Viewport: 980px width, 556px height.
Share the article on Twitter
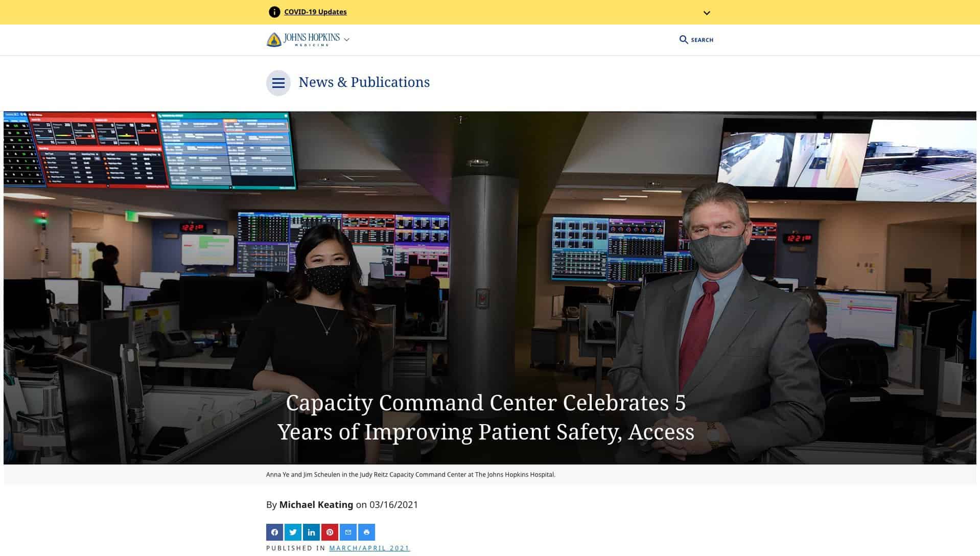click(293, 532)
